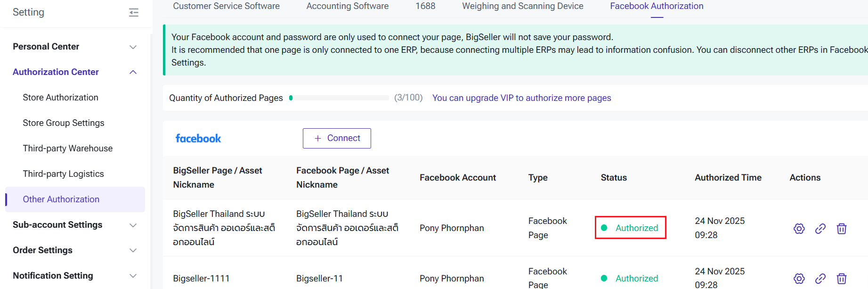Click the facebook logo
Viewport: 868px width, 289px height.
(x=198, y=139)
